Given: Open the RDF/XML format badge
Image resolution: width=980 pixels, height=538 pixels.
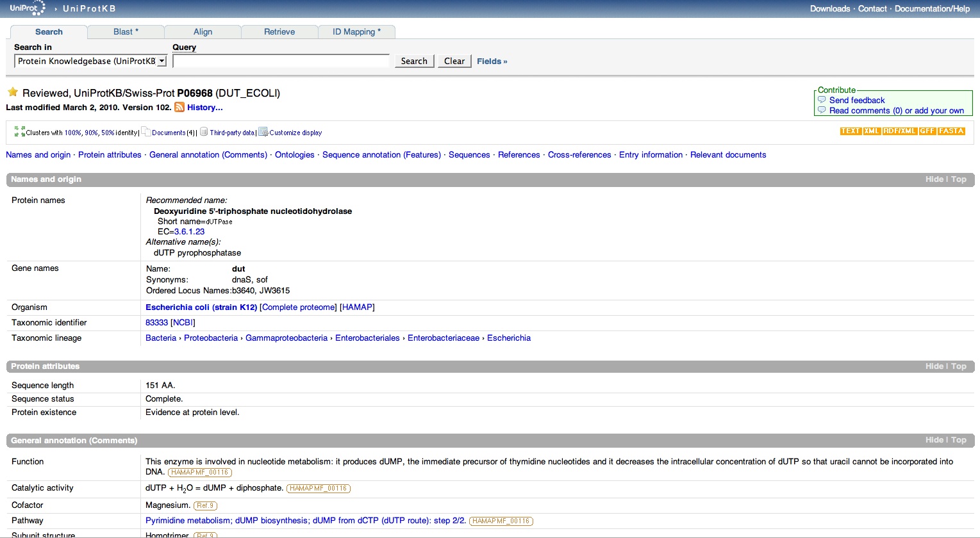Looking at the screenshot, I should point(899,131).
